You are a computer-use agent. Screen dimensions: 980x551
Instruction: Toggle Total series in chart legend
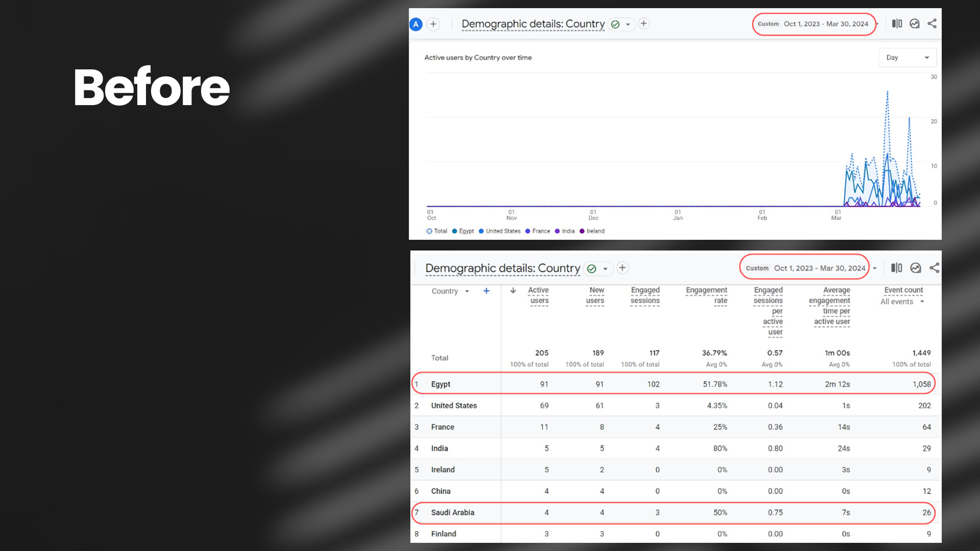437,231
